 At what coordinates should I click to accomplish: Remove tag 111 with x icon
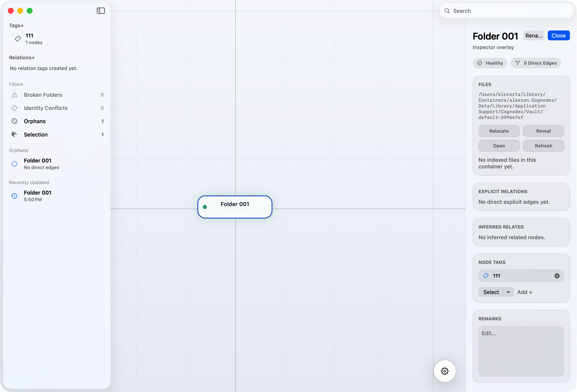coord(557,276)
